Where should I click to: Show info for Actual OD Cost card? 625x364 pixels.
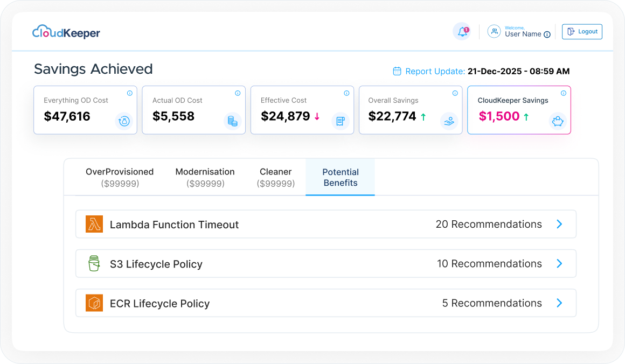click(x=238, y=93)
